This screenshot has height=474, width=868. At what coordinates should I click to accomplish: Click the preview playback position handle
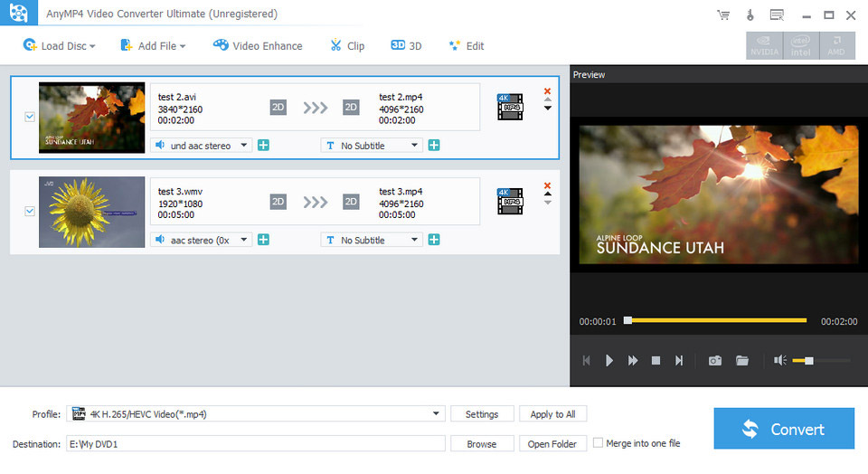(627, 320)
